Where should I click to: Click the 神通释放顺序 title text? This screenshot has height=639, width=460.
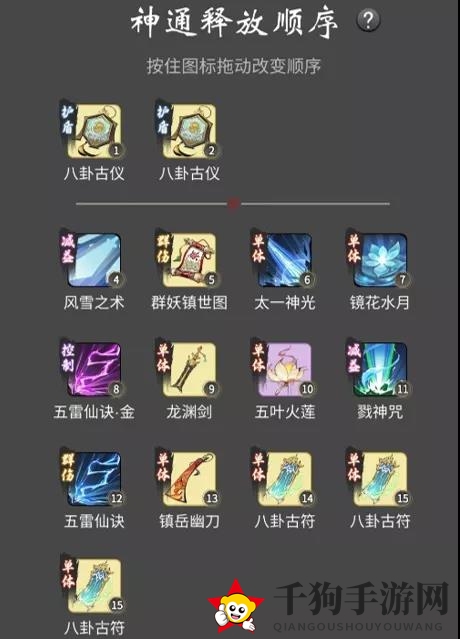[235, 21]
